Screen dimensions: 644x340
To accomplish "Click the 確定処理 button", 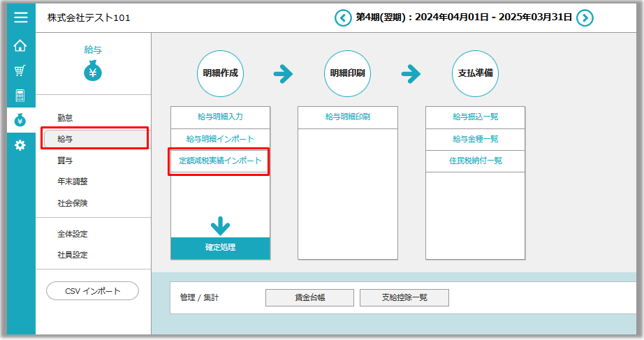I will pos(220,248).
